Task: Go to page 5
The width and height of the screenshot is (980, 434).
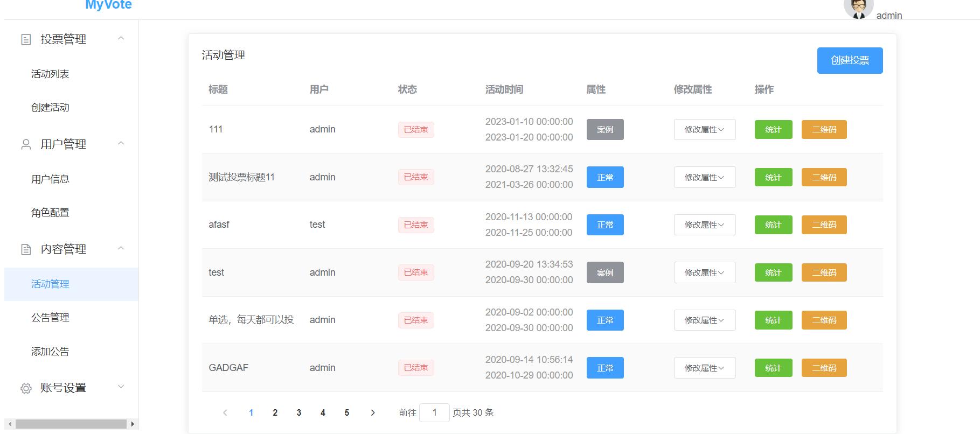Action: click(347, 412)
